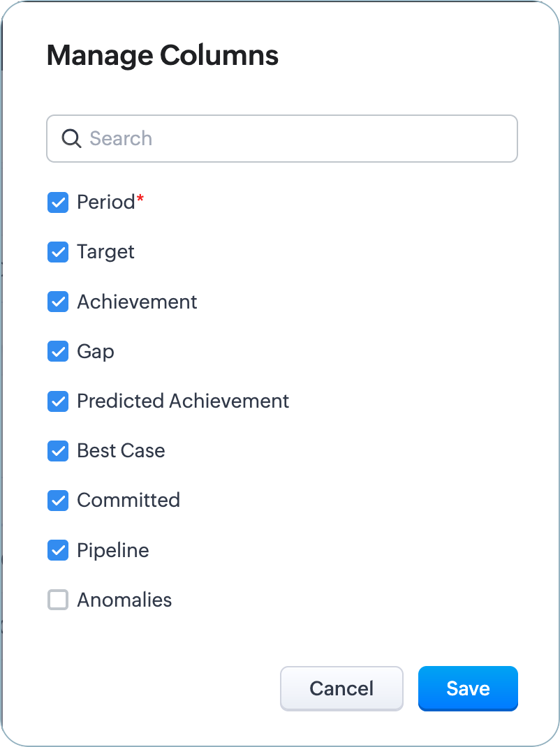Turn off the Pipeline column checkbox
This screenshot has width=560, height=747.
point(58,550)
